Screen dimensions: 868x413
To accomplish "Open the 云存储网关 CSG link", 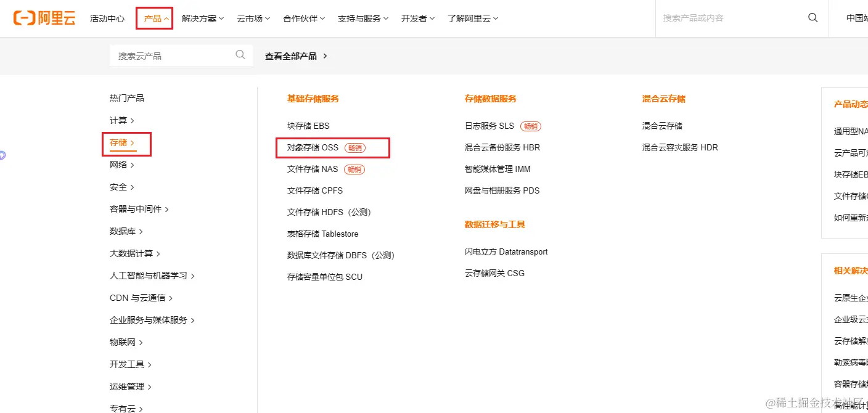I will [x=494, y=273].
